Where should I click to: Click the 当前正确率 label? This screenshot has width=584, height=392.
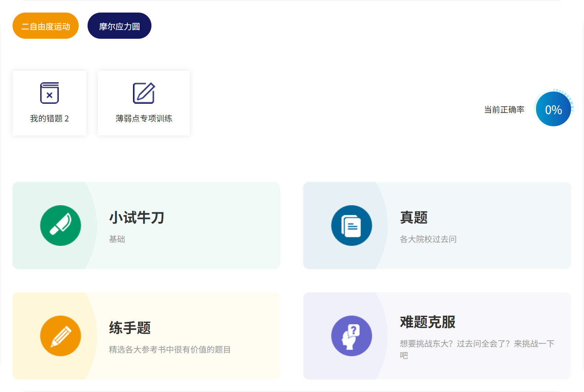pyautogui.click(x=504, y=110)
